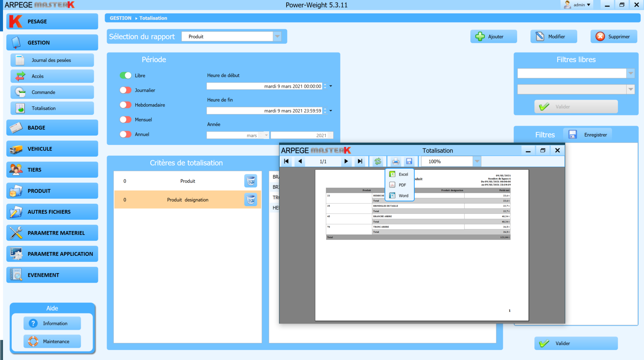Image resolution: width=644 pixels, height=360 pixels.
Task: Jump to first report page
Action: pos(286,162)
